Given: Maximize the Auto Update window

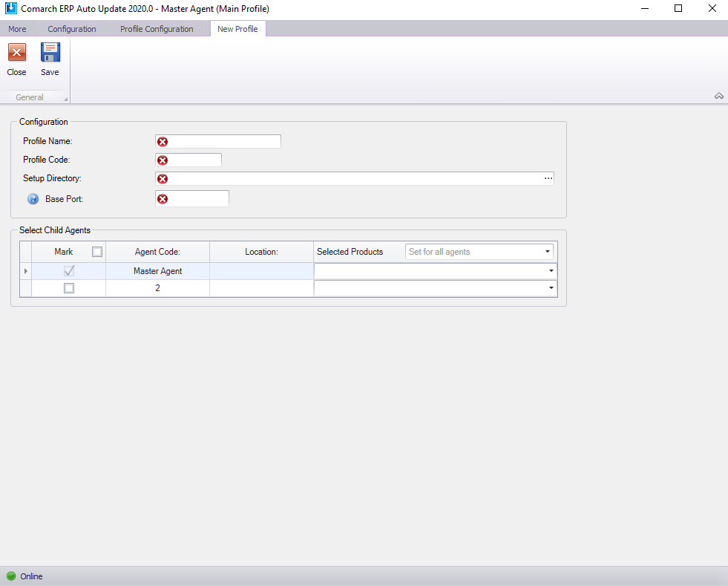Looking at the screenshot, I should [x=678, y=8].
